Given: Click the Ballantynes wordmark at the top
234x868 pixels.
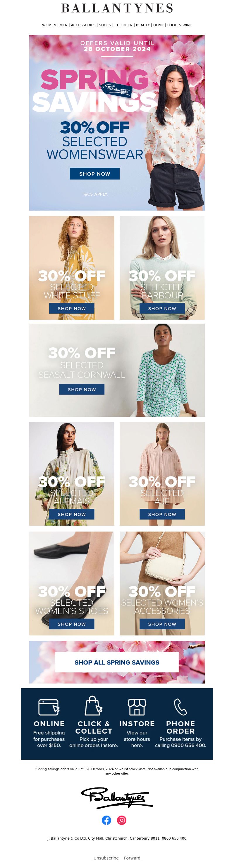Looking at the screenshot, I should tap(117, 8).
